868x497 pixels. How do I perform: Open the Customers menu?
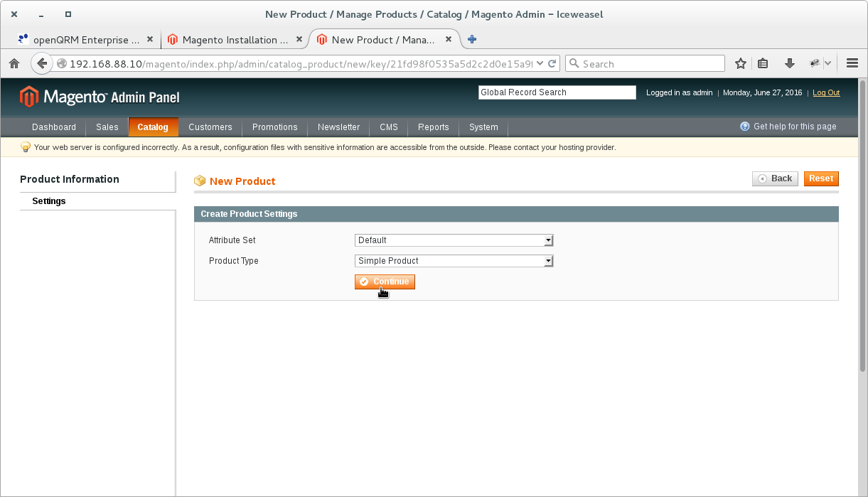[x=210, y=127]
